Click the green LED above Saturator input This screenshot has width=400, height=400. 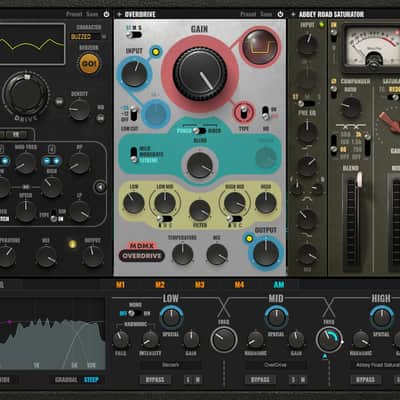(x=321, y=24)
